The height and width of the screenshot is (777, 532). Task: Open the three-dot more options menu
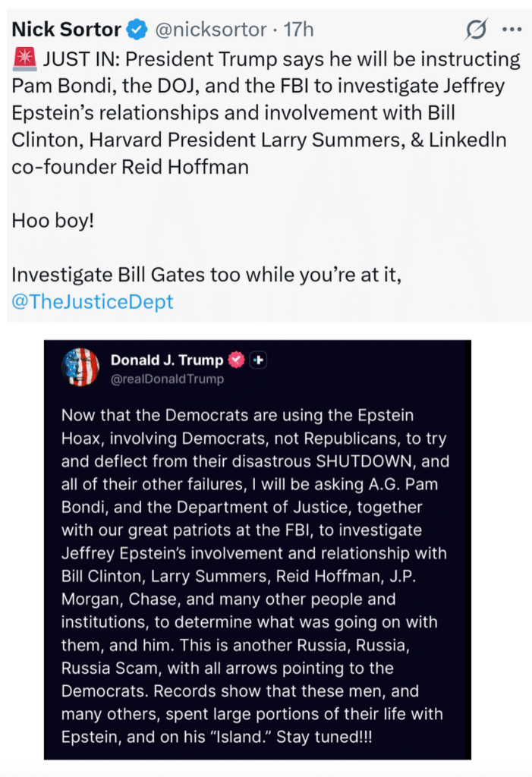coord(513,30)
